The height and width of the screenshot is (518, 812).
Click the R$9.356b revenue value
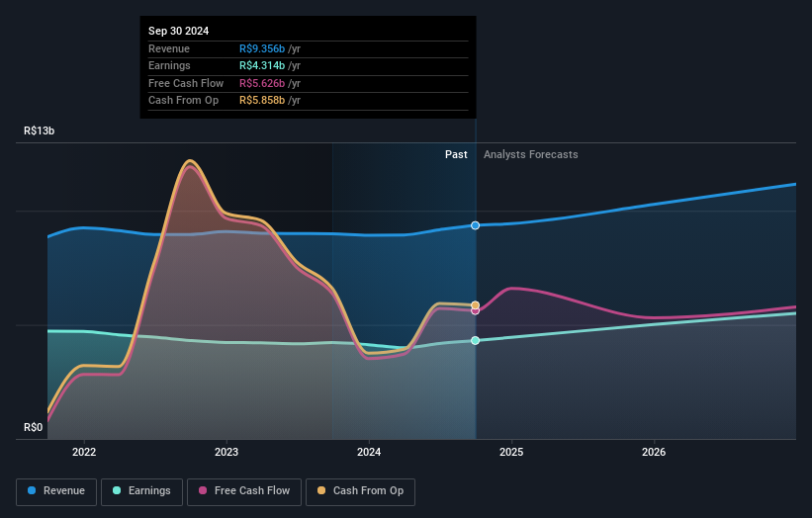[x=262, y=48]
